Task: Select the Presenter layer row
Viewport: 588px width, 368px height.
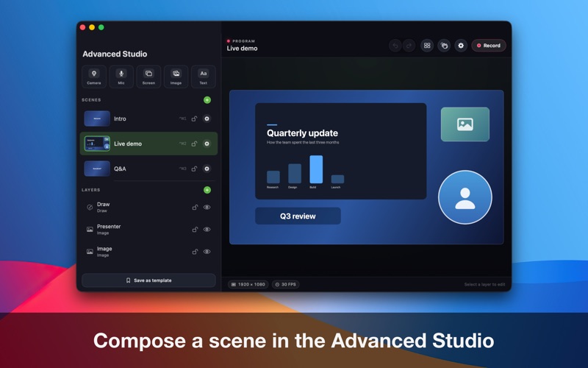Action: pyautogui.click(x=148, y=230)
